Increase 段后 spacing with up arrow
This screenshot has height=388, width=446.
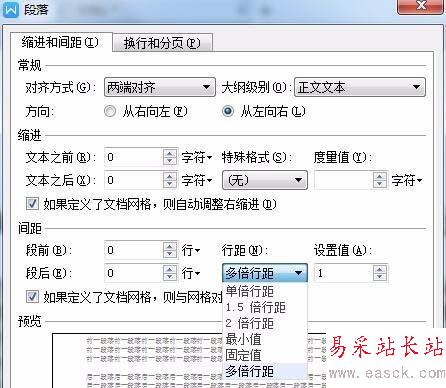(170, 270)
